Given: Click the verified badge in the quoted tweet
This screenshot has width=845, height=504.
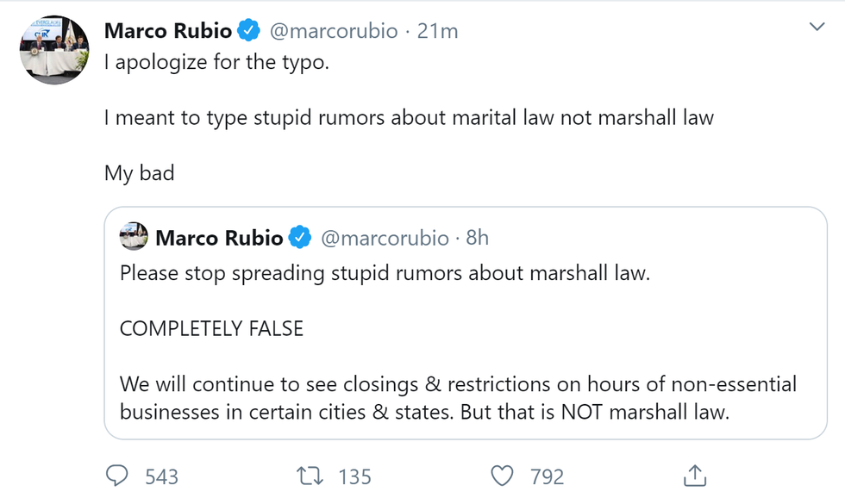Looking at the screenshot, I should pos(300,238).
